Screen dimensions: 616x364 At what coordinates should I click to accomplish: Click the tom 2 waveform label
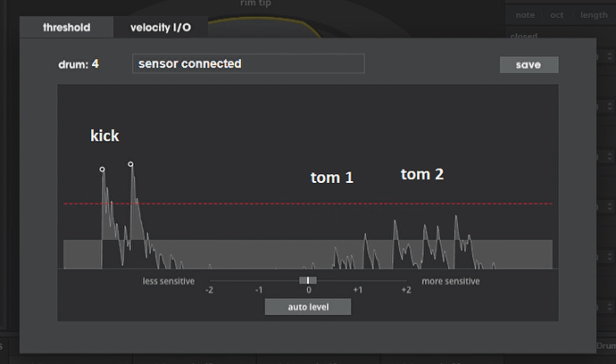(x=422, y=174)
